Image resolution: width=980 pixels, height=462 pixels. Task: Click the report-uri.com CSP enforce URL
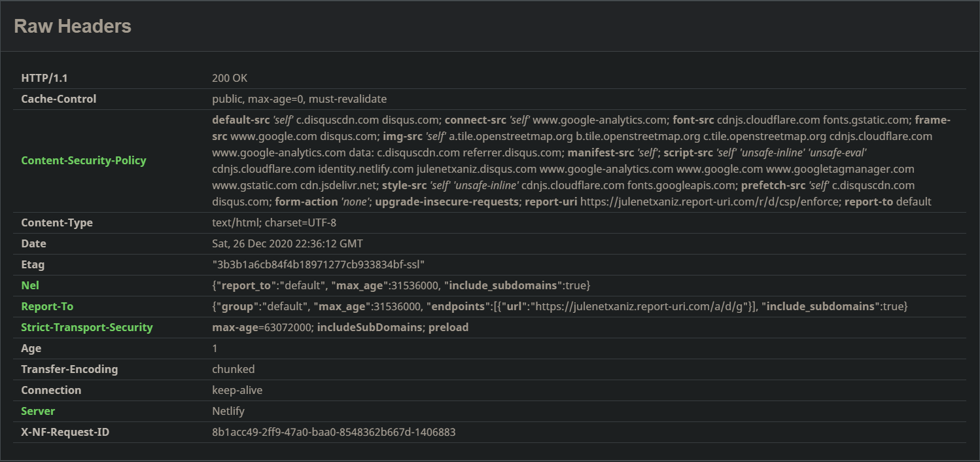[709, 202]
